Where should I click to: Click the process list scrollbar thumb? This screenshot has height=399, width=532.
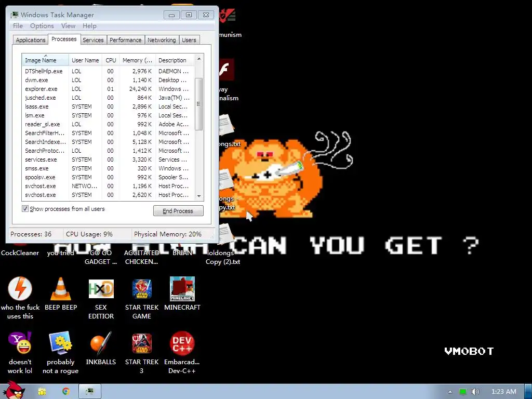coord(199,104)
